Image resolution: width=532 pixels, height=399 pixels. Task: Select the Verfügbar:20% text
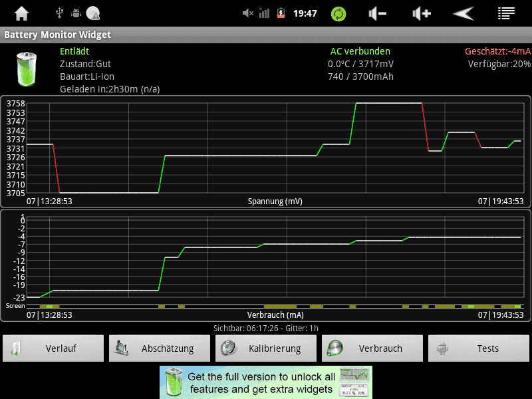(499, 64)
